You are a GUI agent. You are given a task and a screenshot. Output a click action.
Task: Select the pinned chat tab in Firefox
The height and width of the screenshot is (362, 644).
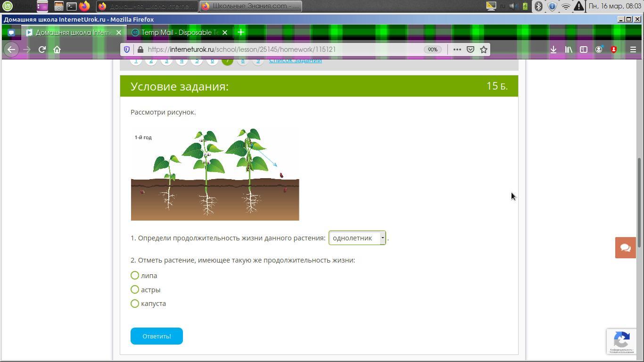(x=11, y=33)
